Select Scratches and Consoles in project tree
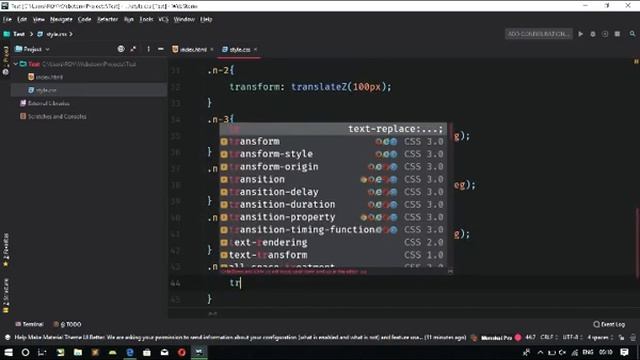The height and width of the screenshot is (360, 640). 53,116
